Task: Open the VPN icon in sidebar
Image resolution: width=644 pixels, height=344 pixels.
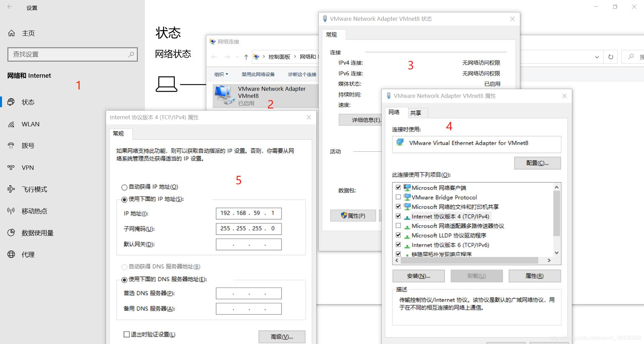Action: (11, 167)
